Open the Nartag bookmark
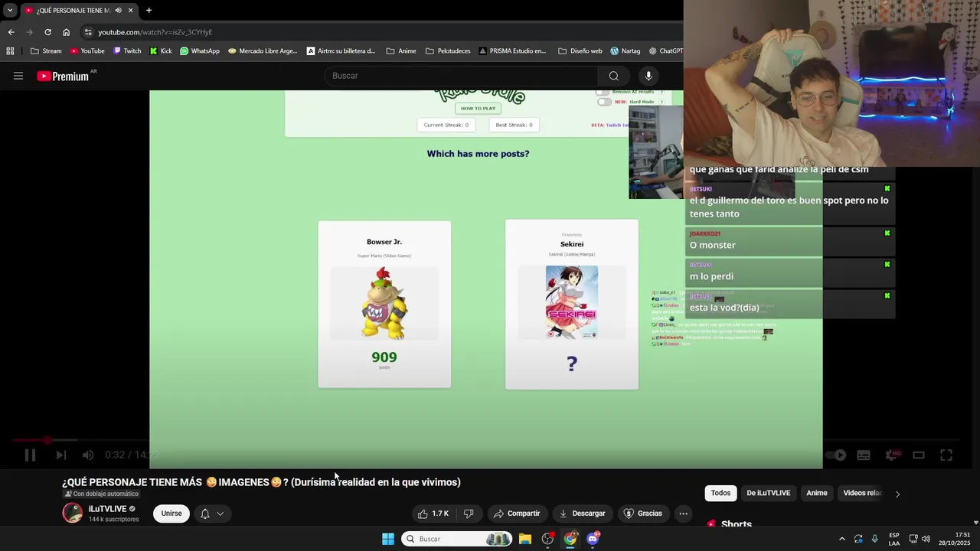Image resolution: width=980 pixels, height=551 pixels. point(625,51)
